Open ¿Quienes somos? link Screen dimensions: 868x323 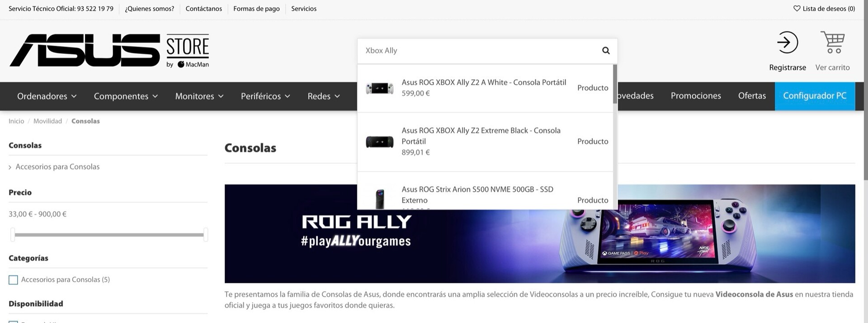tap(149, 9)
